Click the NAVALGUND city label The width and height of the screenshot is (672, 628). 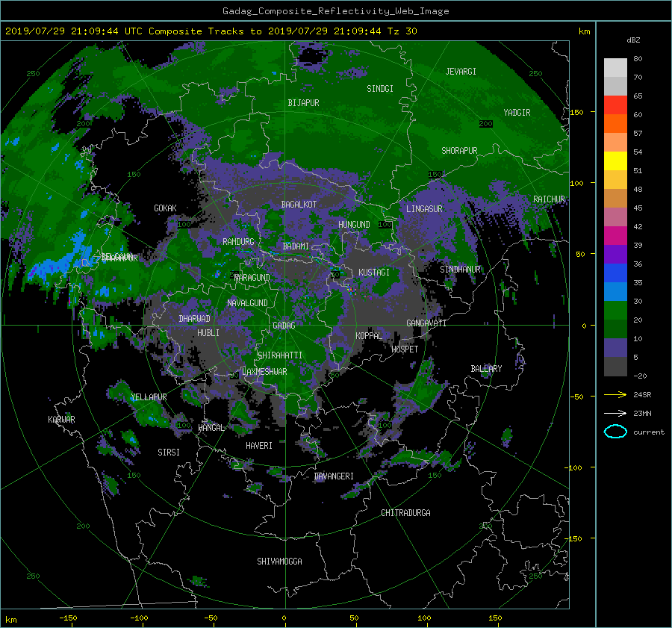[x=247, y=303]
